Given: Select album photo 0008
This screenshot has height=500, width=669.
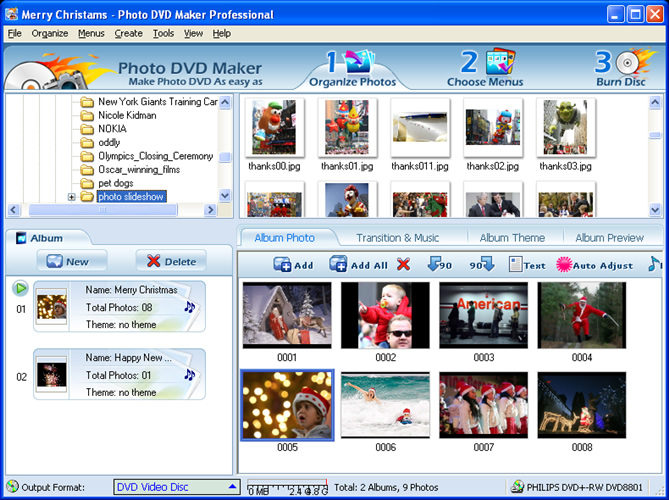Looking at the screenshot, I should [x=582, y=405].
